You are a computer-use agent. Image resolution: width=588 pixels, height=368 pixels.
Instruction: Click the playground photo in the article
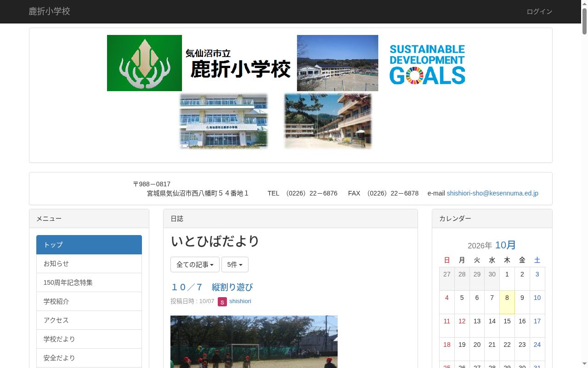pyautogui.click(x=254, y=342)
